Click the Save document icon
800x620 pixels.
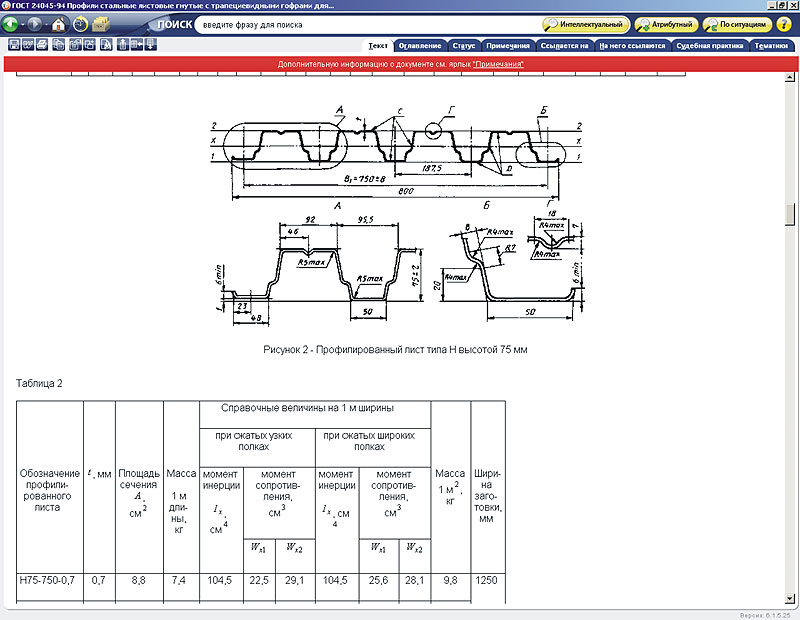(x=12, y=44)
